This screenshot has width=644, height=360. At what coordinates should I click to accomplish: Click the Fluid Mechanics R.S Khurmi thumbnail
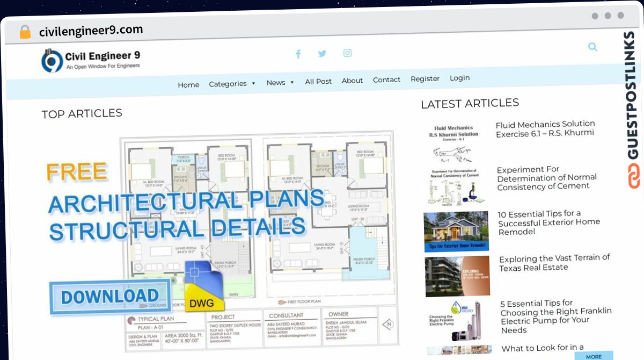[x=453, y=143]
